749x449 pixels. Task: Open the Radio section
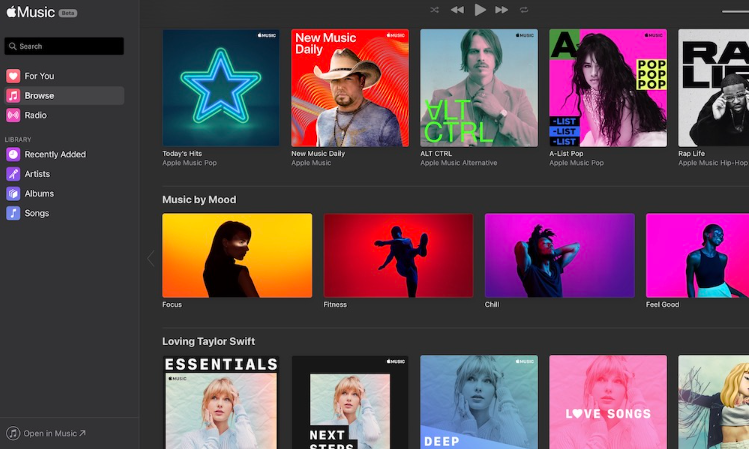click(64, 115)
